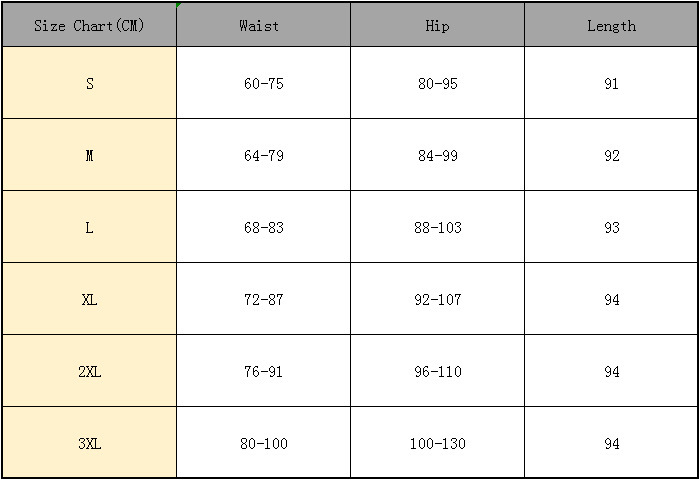Select the waist cell reading 60-75
The width and height of the screenshot is (700, 480).
263,84
